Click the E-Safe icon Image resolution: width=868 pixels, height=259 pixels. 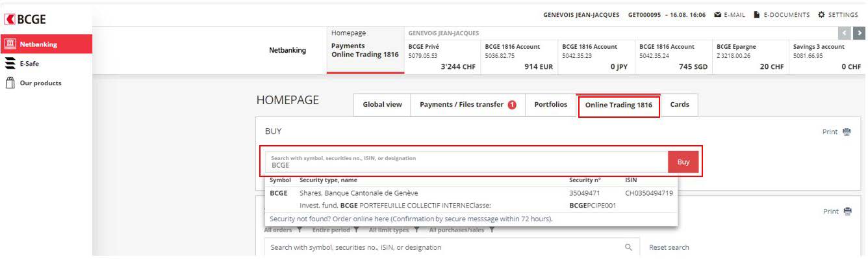click(10, 64)
